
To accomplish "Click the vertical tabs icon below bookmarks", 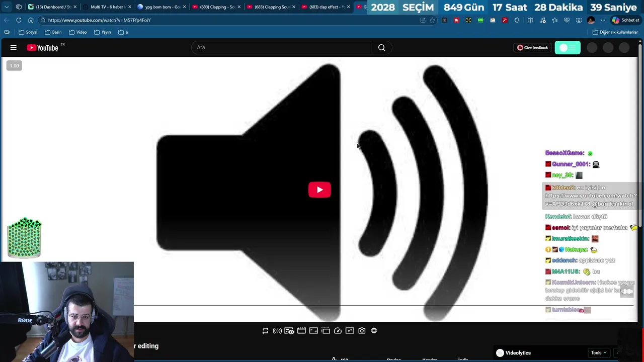I will (7, 32).
